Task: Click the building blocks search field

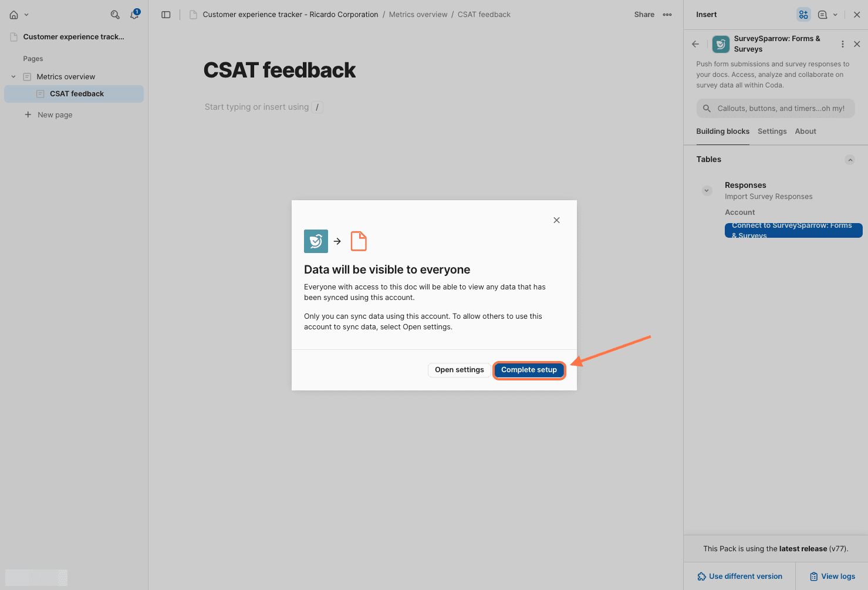Action: point(775,109)
